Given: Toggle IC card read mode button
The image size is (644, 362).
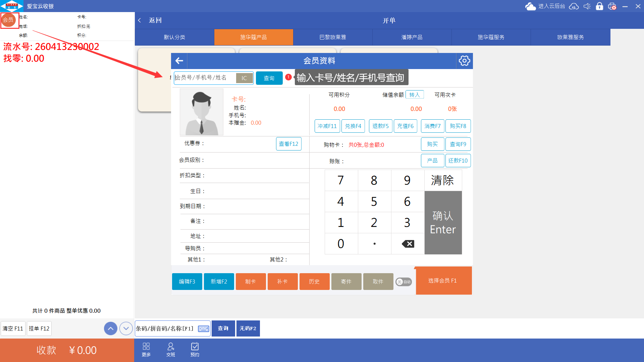Looking at the screenshot, I should coord(244,78).
